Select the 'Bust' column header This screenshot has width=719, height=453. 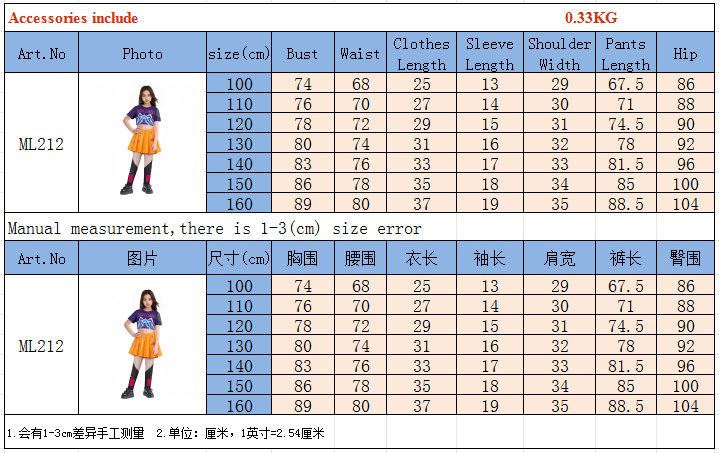(302, 54)
